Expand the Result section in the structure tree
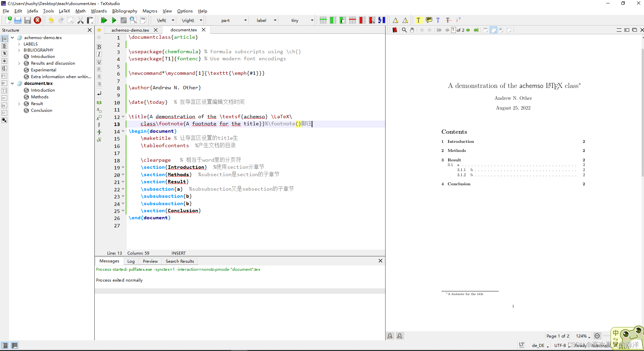This screenshot has width=644, height=351. point(19,104)
